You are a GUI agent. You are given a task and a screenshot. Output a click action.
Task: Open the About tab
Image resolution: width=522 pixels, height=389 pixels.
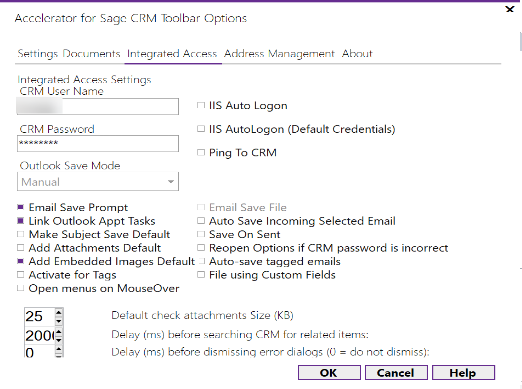pyautogui.click(x=357, y=54)
